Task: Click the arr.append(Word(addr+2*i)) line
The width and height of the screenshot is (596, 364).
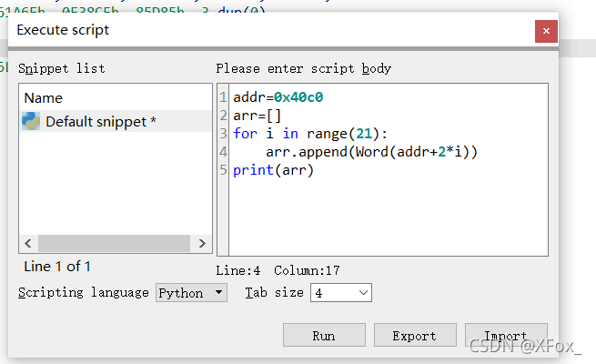Action: 371,152
